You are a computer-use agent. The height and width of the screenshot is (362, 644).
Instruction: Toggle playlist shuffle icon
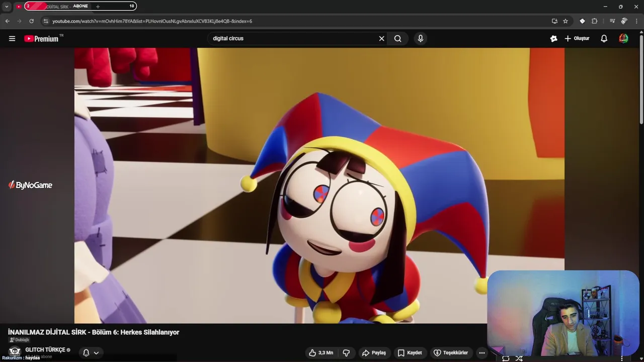pyautogui.click(x=519, y=358)
